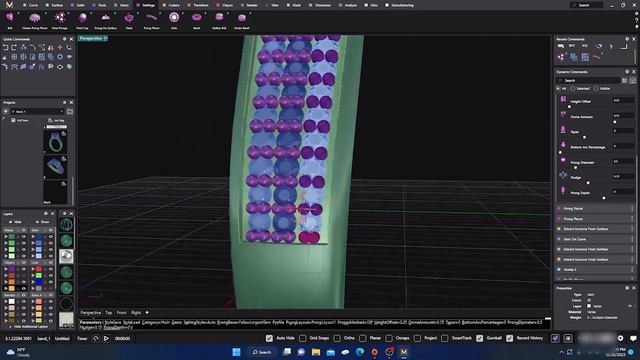Expand the red layer row
The width and height of the screenshot is (640, 360).
click(x=33, y=269)
